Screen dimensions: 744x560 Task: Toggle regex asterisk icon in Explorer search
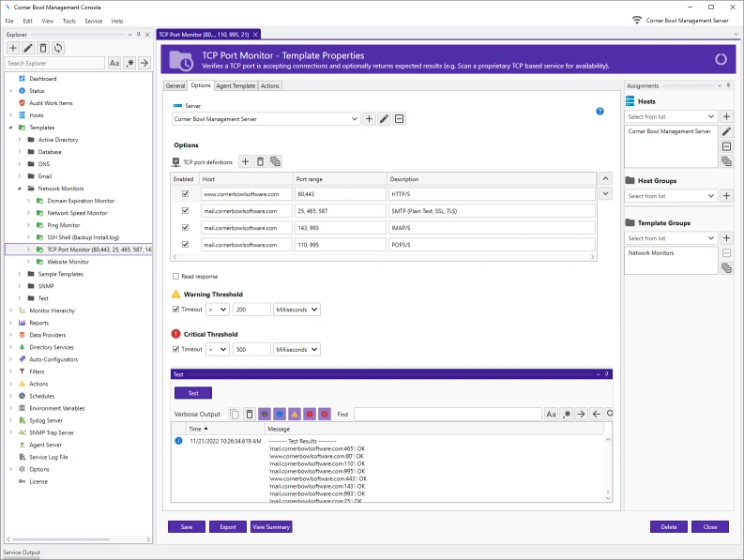point(129,63)
